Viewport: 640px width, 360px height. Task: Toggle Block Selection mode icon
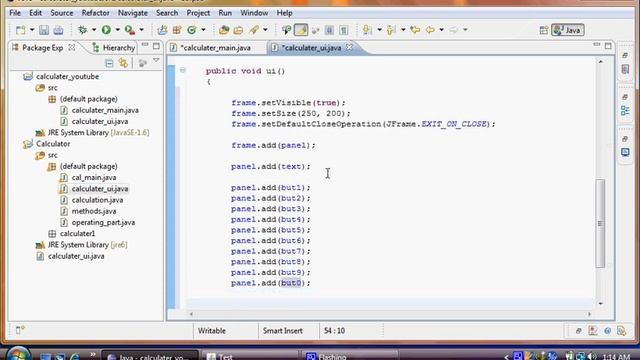(329, 30)
